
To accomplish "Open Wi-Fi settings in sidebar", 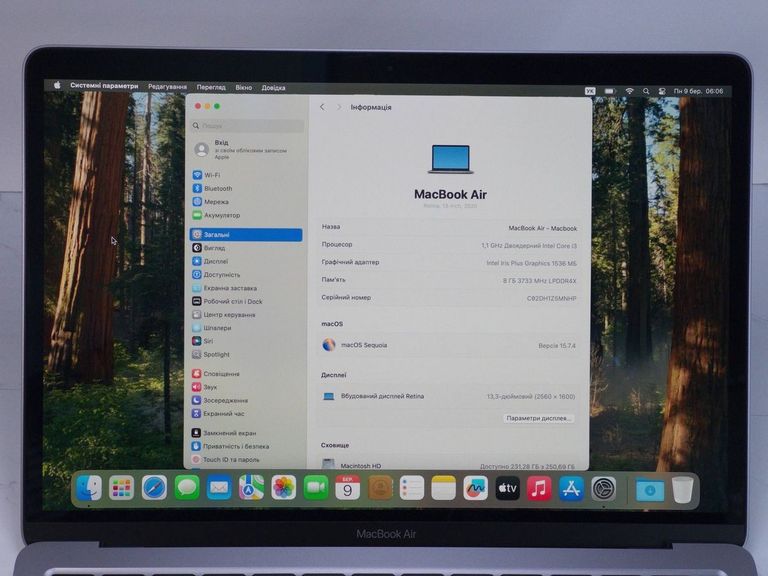I will [206, 175].
